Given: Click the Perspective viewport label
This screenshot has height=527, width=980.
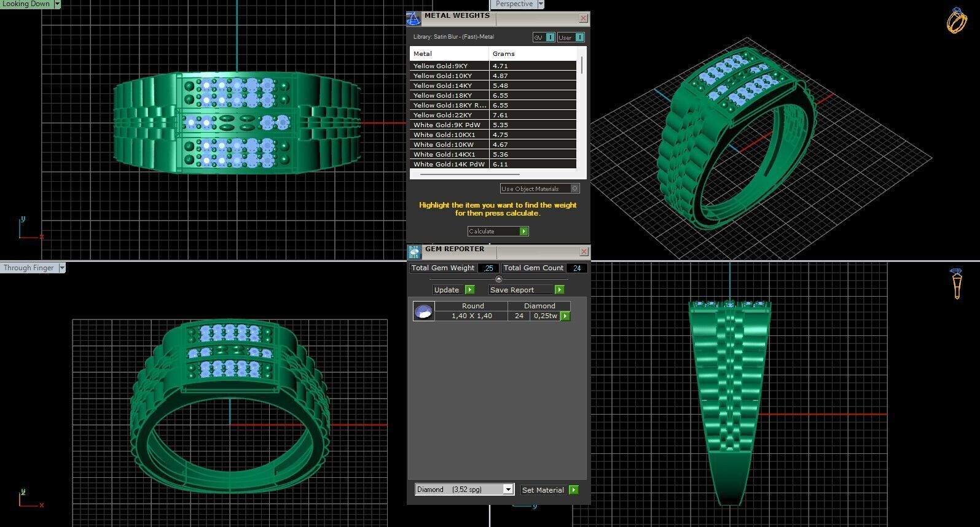Looking at the screenshot, I should 514,4.
